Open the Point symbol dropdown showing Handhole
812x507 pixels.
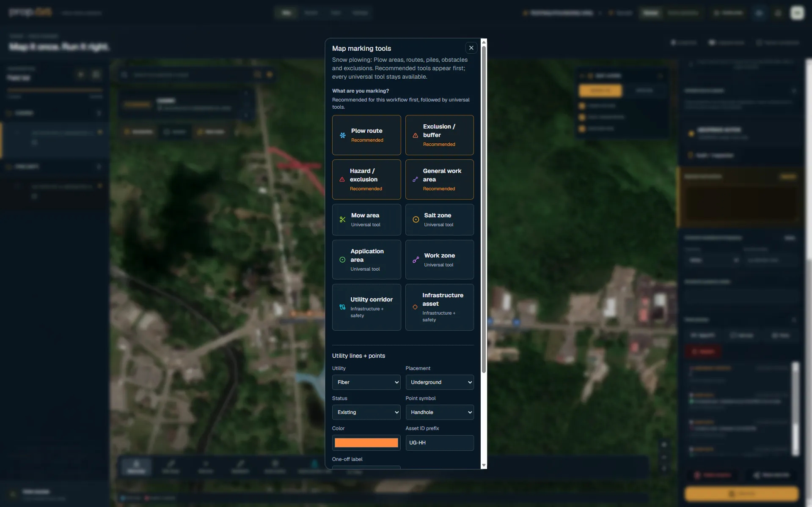point(439,412)
